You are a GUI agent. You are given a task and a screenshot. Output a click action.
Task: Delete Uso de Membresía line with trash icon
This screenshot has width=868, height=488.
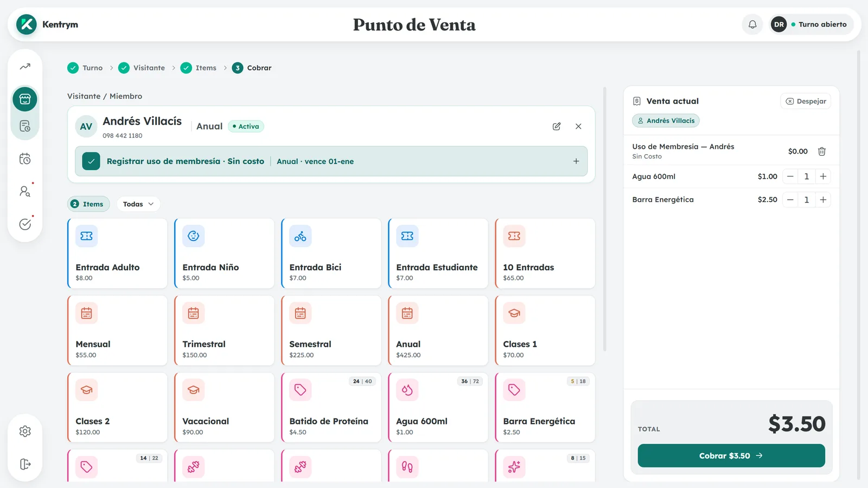point(822,151)
